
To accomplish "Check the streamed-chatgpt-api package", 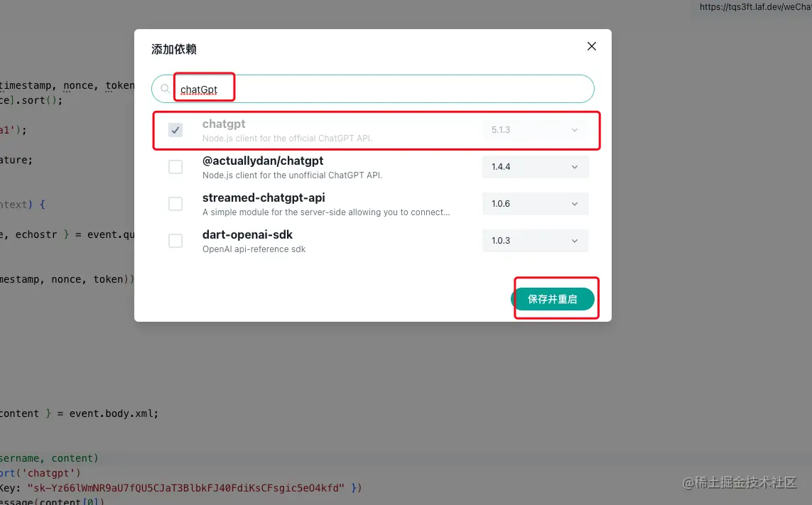I will point(175,204).
